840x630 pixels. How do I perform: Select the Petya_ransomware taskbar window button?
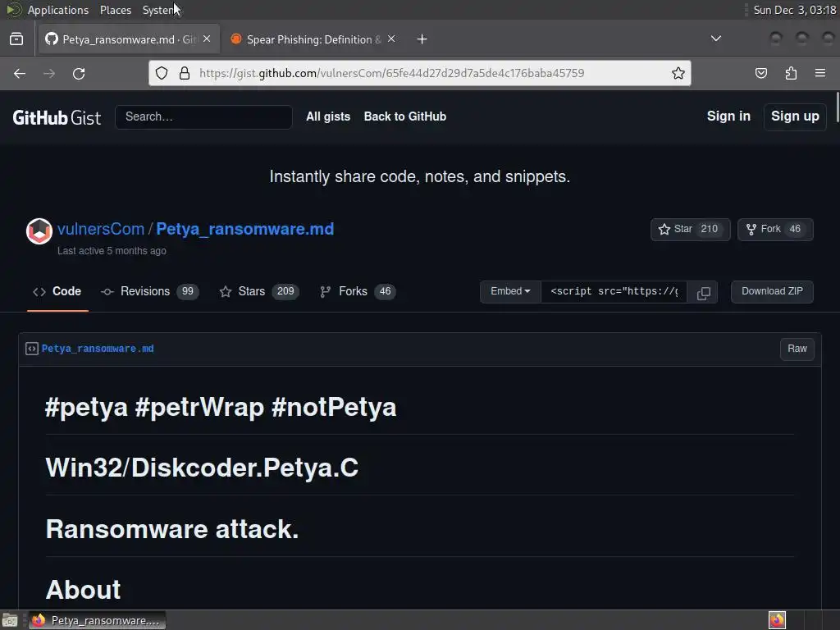pyautogui.click(x=97, y=620)
